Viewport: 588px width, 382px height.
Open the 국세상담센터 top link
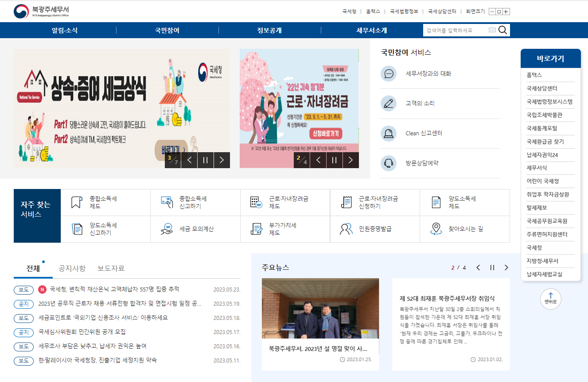click(x=442, y=12)
